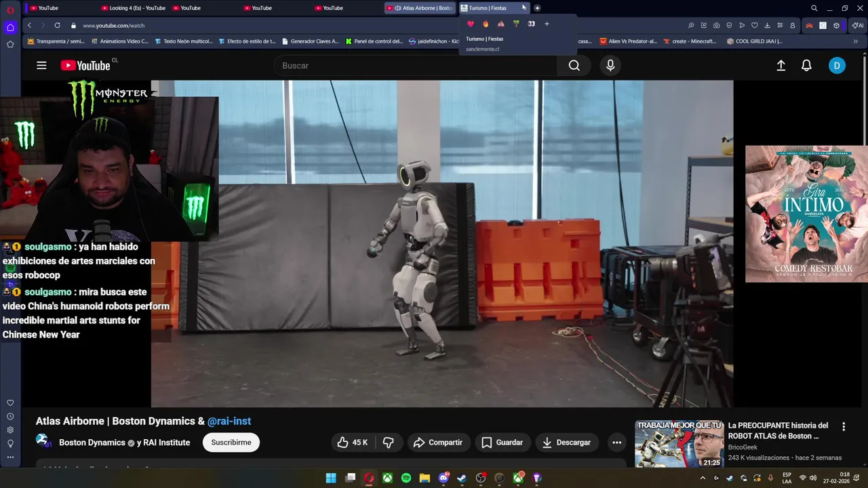Image resolution: width=868 pixels, height=488 pixels.
Task: Open the Task View icon in taskbar
Action: (x=351, y=478)
